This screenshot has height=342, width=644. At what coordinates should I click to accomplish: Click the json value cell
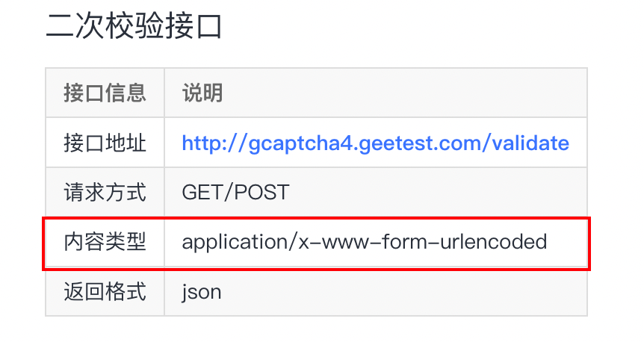[x=202, y=291]
